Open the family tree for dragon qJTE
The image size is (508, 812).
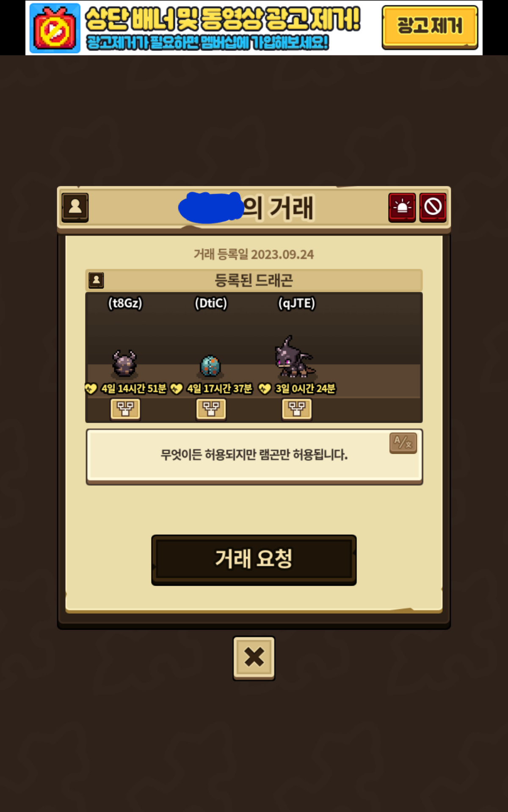click(x=297, y=409)
